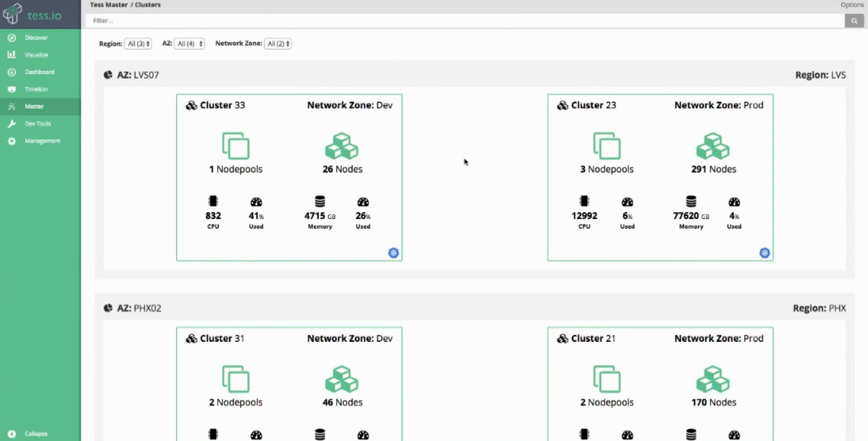The width and height of the screenshot is (868, 441).
Task: Click the search magnifier button
Action: coord(854,21)
